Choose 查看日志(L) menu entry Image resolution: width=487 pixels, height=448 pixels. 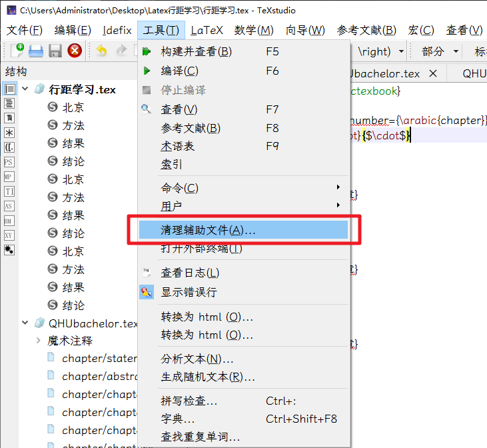(x=243, y=273)
